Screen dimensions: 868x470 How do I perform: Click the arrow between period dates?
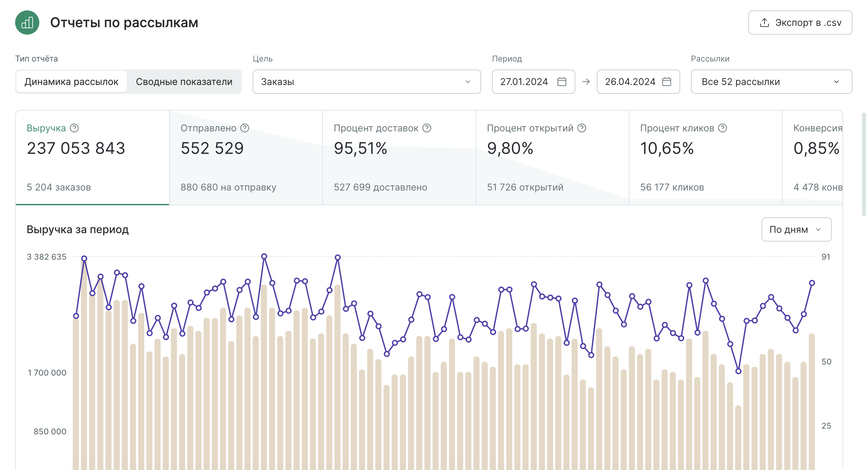(x=586, y=82)
